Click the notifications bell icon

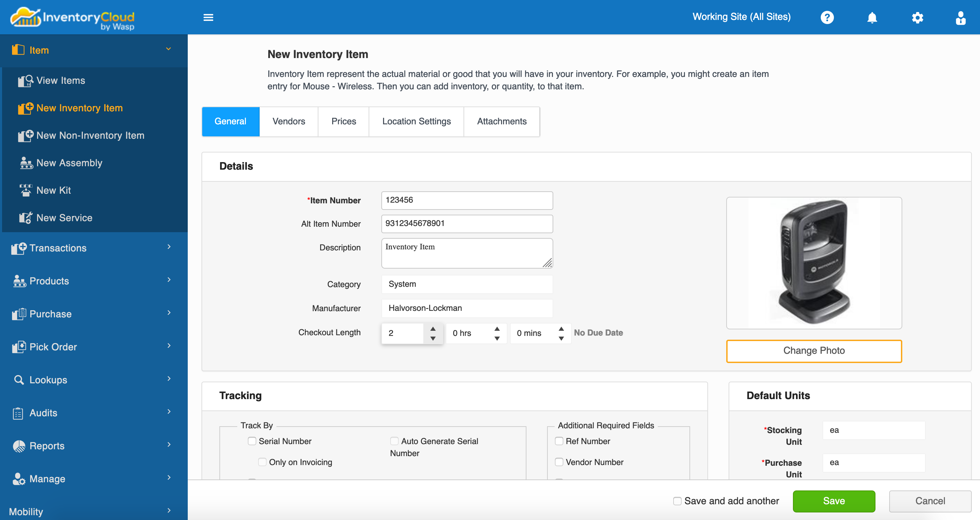872,18
